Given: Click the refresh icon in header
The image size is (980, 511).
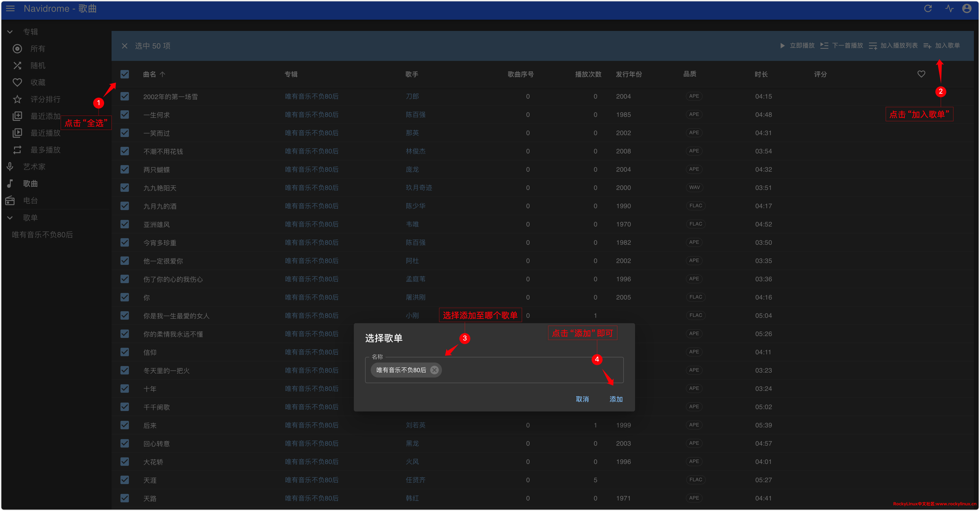Looking at the screenshot, I should point(928,8).
